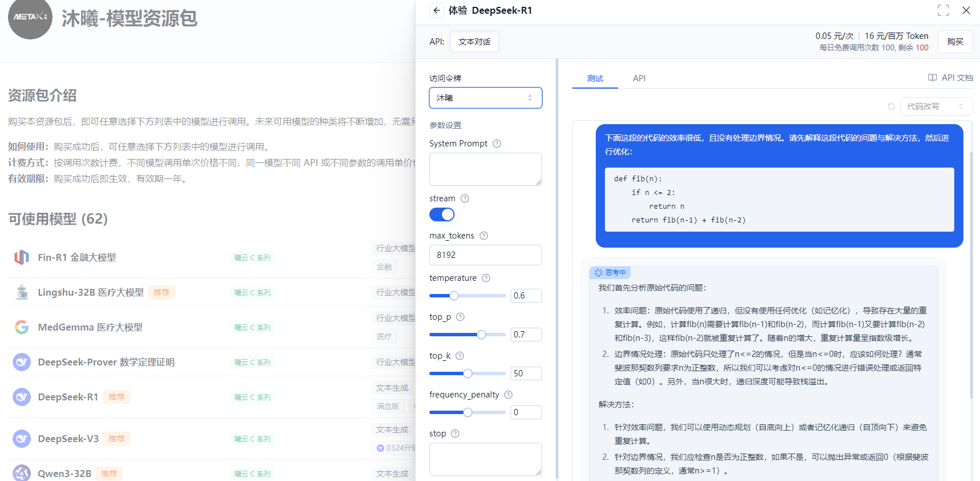Viewport: 980px width, 481px height.
Task: Adjust the top_p slider handle
Action: tap(481, 335)
